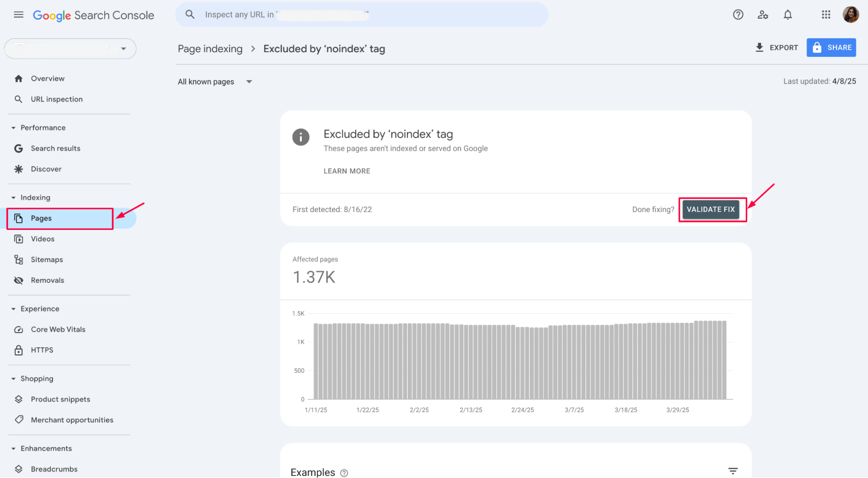Click the HTTPS padlock icon
The image size is (868, 478).
point(18,350)
